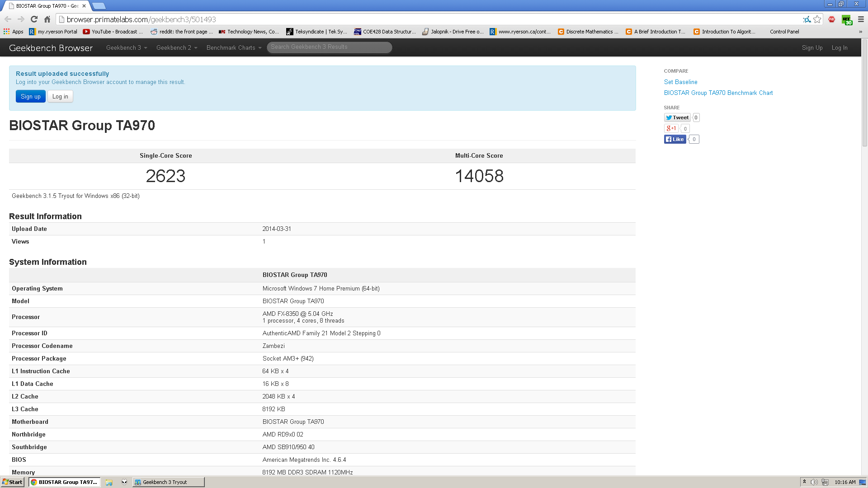Open the Chrome menu icon
Image resolution: width=868 pixels, height=488 pixels.
tap(861, 19)
